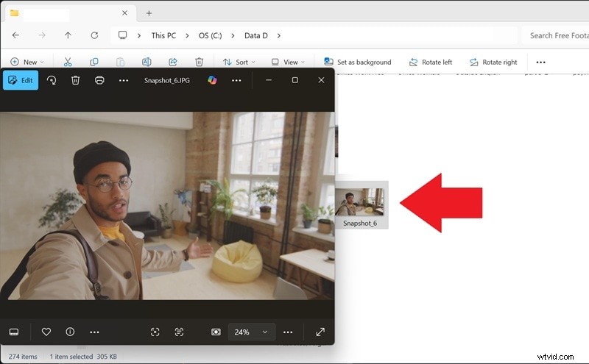589x364 pixels.
Task: Print the photo using the printer icon
Action: coord(99,80)
